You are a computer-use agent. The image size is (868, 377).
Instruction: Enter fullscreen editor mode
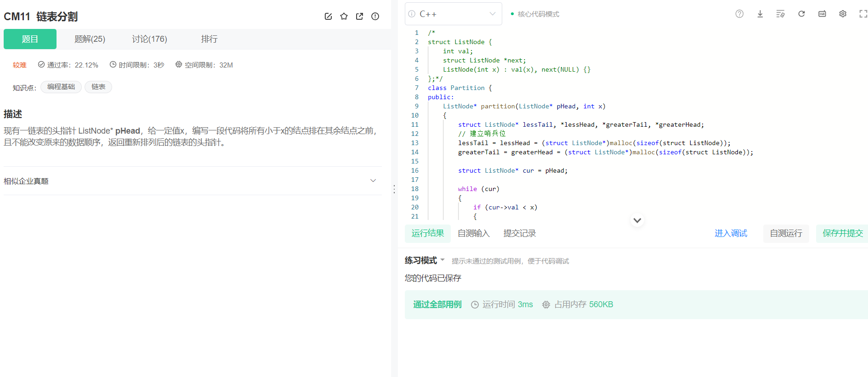(863, 14)
